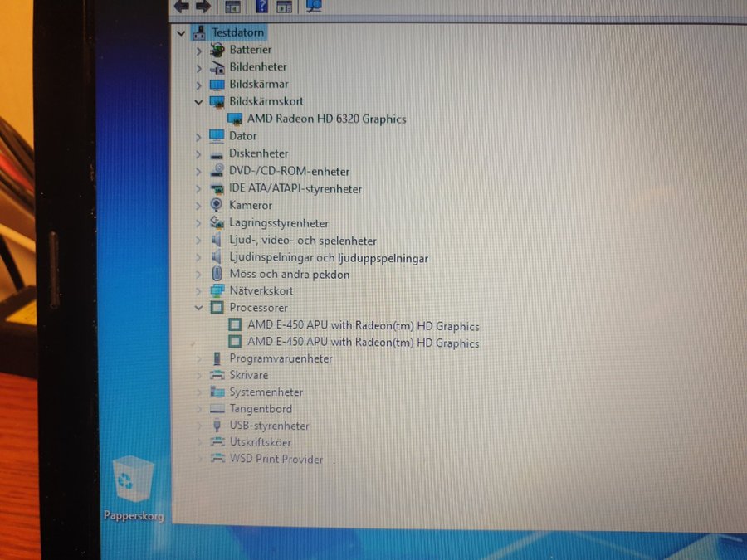
Task: Click the show/hide console tree toolbar icon
Action: point(232,7)
